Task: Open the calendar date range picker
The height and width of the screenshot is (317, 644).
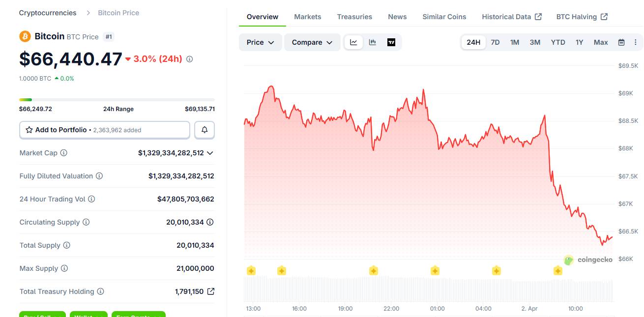Action: point(622,42)
